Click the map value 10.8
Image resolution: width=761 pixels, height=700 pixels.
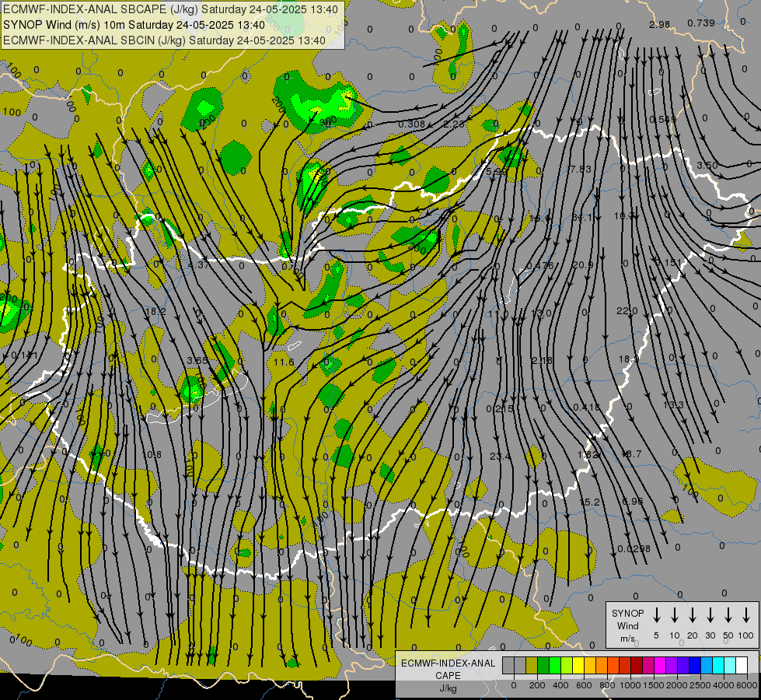(152, 455)
